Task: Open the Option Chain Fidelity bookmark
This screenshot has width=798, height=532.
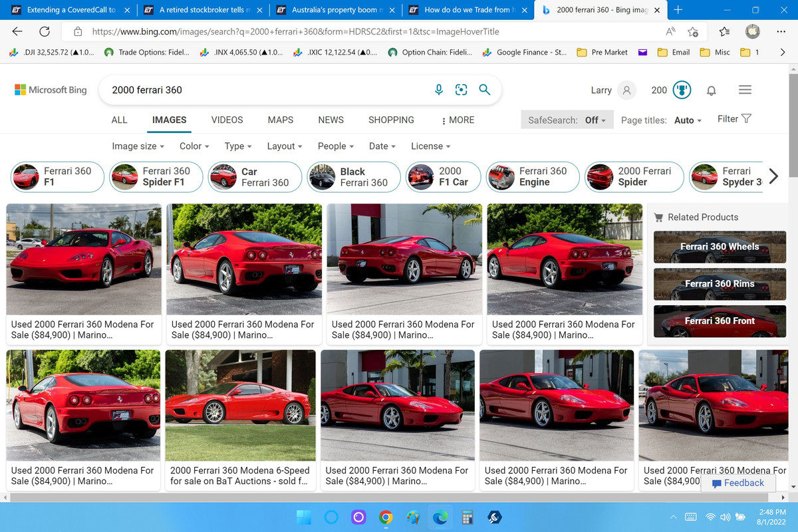Action: click(x=430, y=52)
